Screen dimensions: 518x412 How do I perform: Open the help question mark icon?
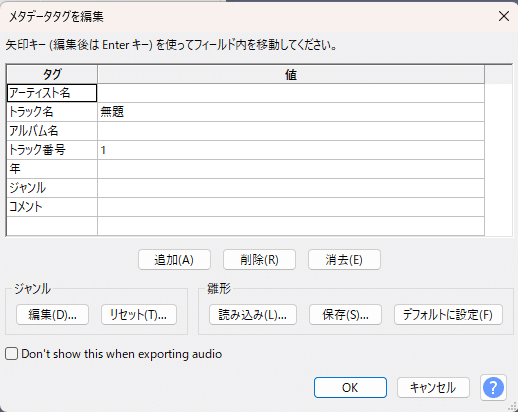[x=493, y=388]
